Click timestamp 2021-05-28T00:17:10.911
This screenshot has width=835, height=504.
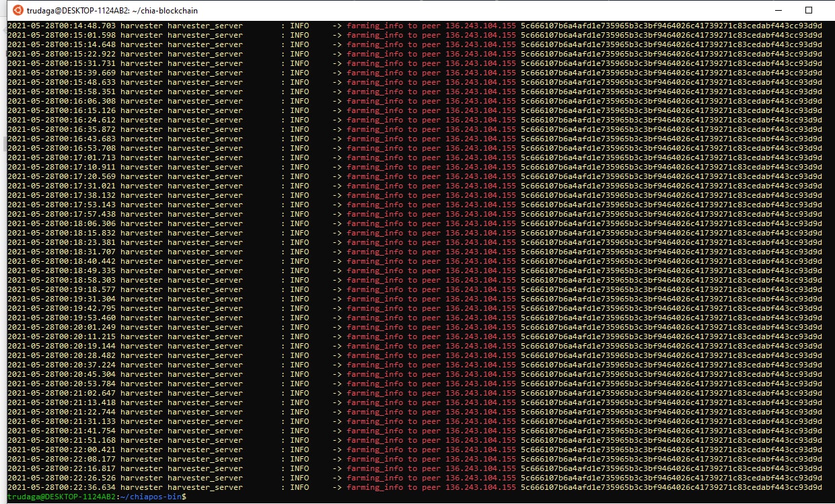pos(61,167)
